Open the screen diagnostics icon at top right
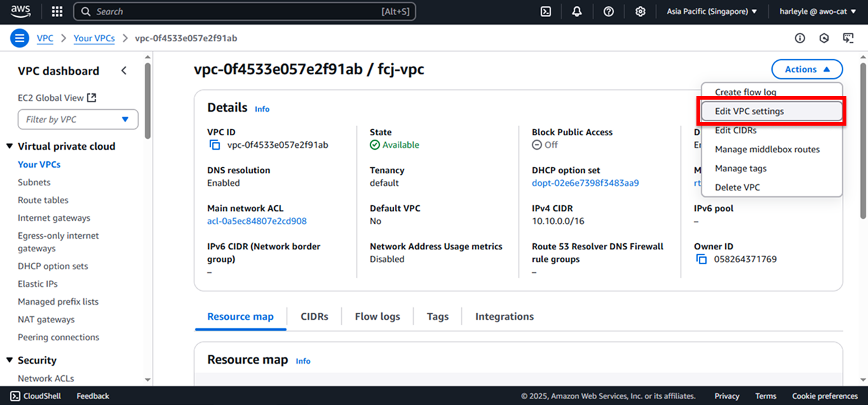 848,38
